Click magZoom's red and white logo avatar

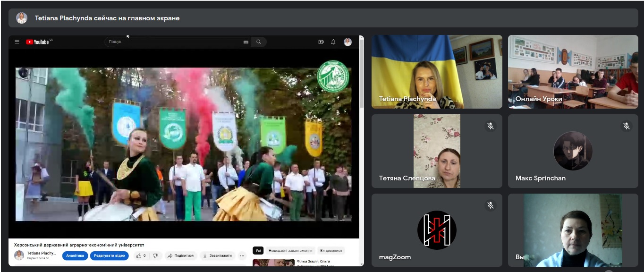click(437, 230)
